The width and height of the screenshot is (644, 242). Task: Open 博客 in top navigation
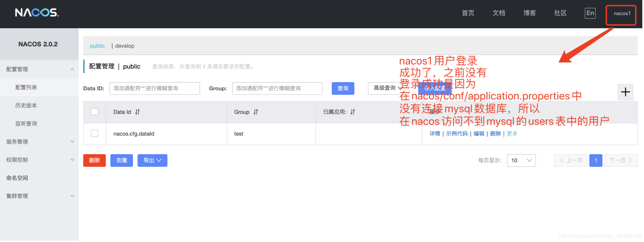click(x=530, y=13)
